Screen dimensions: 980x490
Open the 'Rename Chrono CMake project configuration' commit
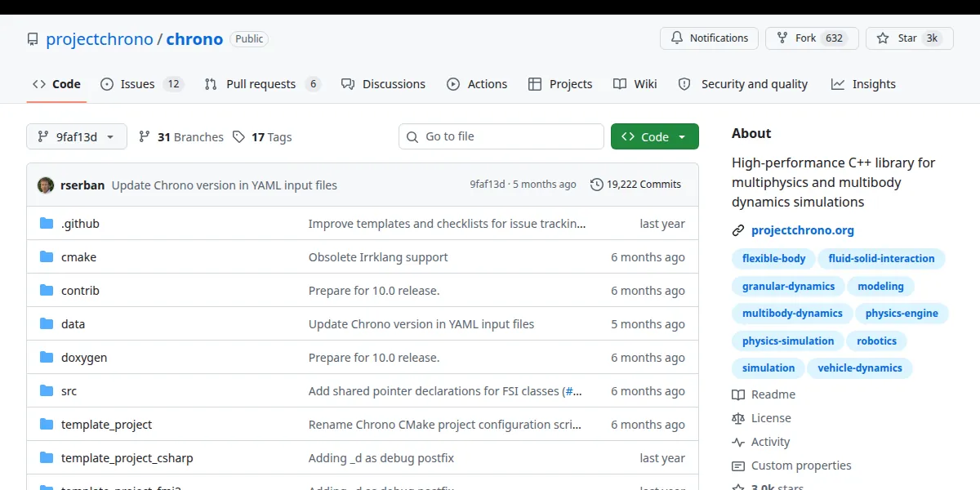click(445, 425)
